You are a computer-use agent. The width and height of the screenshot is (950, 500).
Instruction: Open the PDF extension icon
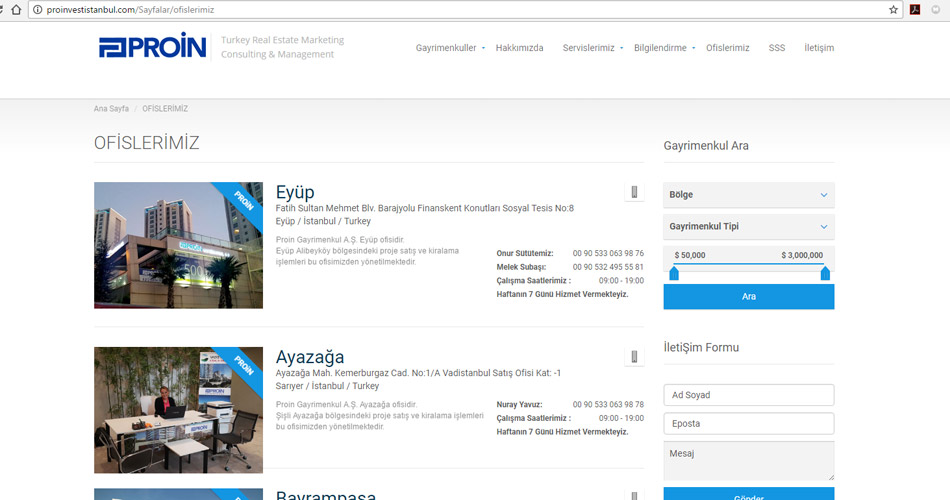[x=915, y=10]
